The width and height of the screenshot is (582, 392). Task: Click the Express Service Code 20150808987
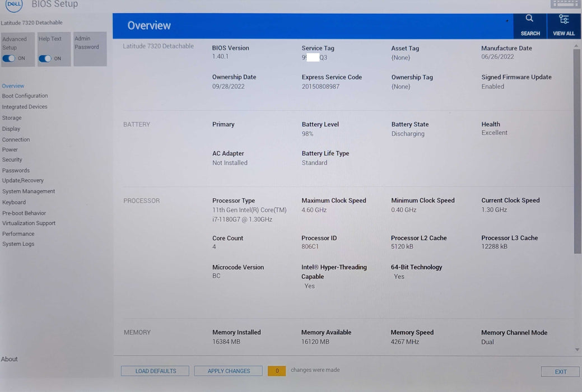320,86
